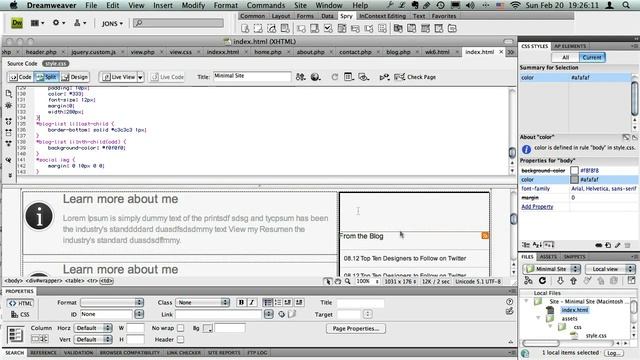The width and height of the screenshot is (640, 360).
Task: Switch to the Layout insert tab
Action: coord(281,16)
